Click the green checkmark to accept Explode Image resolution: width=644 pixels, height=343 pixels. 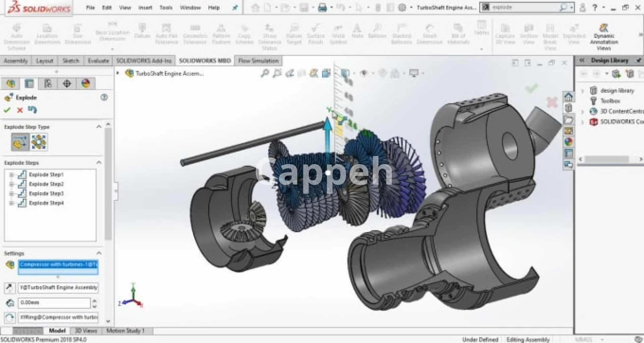click(x=7, y=110)
